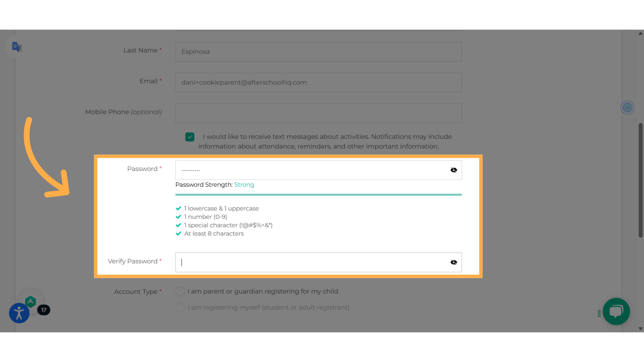Click the 'Email' label
This screenshot has height=362, width=644.
click(149, 81)
